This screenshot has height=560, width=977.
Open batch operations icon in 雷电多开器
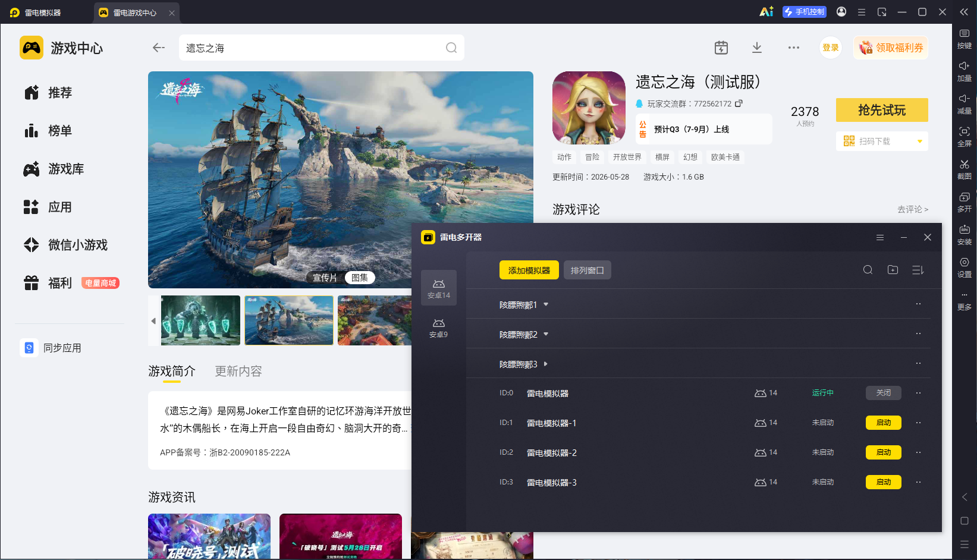click(x=918, y=270)
